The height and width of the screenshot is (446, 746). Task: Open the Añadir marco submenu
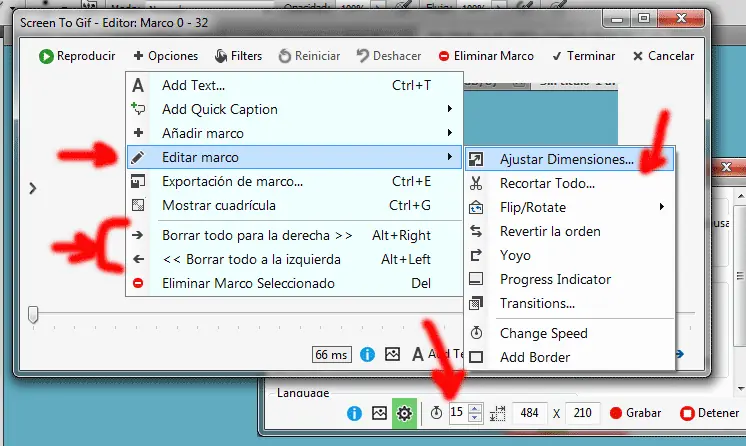point(294,133)
